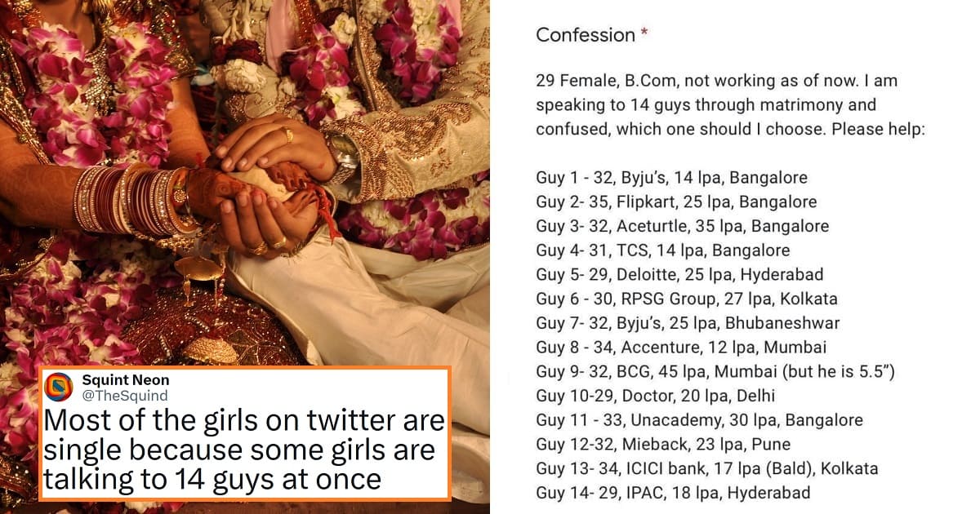The image size is (980, 514).
Task: Click the Squint Neon display name
Action: coord(126,380)
